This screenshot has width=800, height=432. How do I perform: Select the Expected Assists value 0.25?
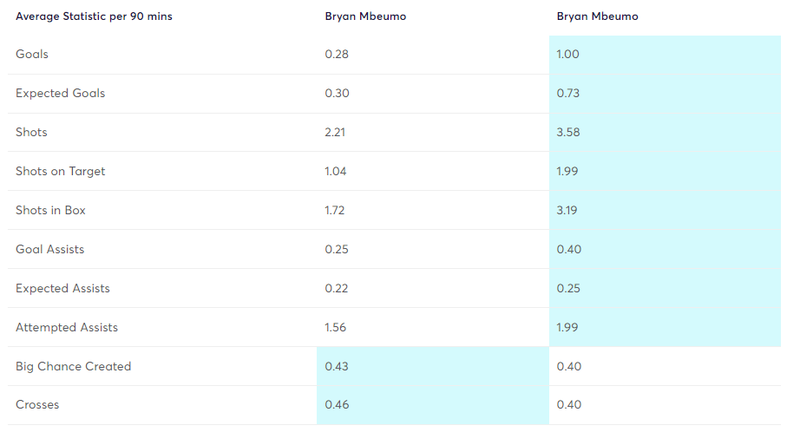pyautogui.click(x=568, y=289)
